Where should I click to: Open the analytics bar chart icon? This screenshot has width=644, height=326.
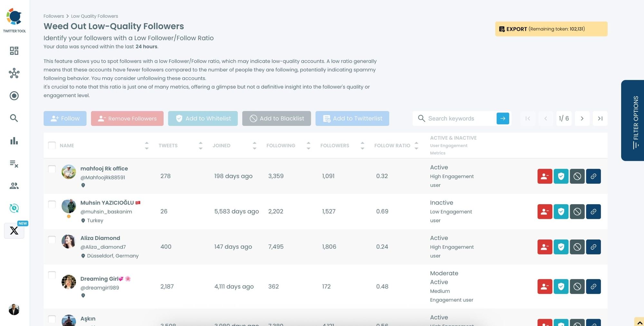[14, 141]
